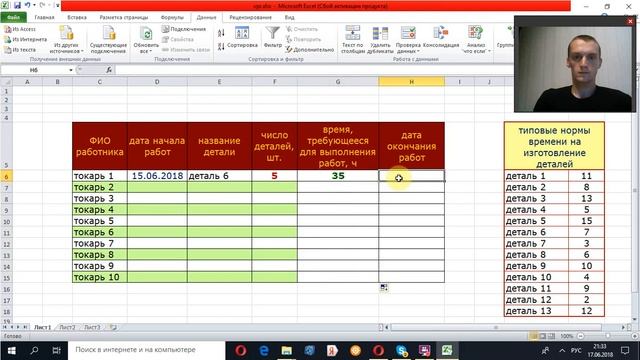Click Консолидация icon
The width and height of the screenshot is (640, 360).
(x=441, y=37)
